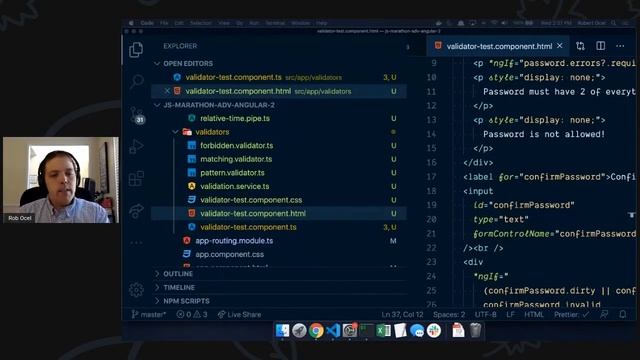Open the Run and Debug view
This screenshot has width=640, height=360.
[136, 146]
